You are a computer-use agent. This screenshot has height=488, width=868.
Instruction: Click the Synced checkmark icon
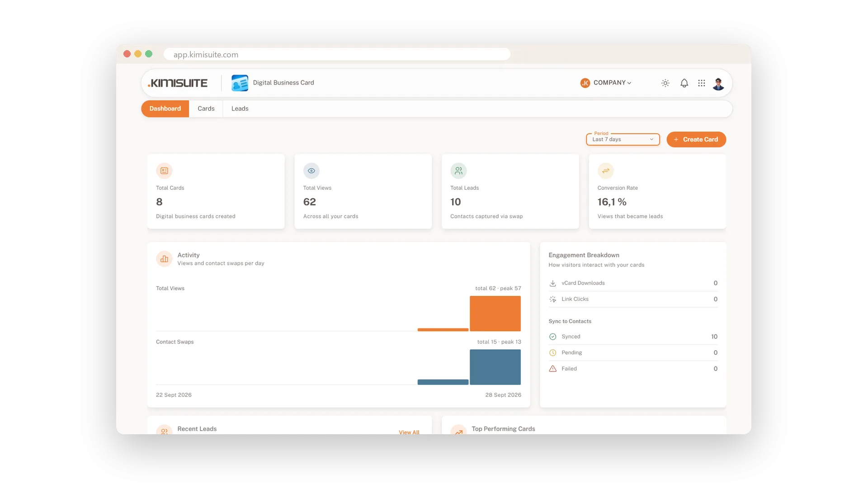click(x=552, y=337)
